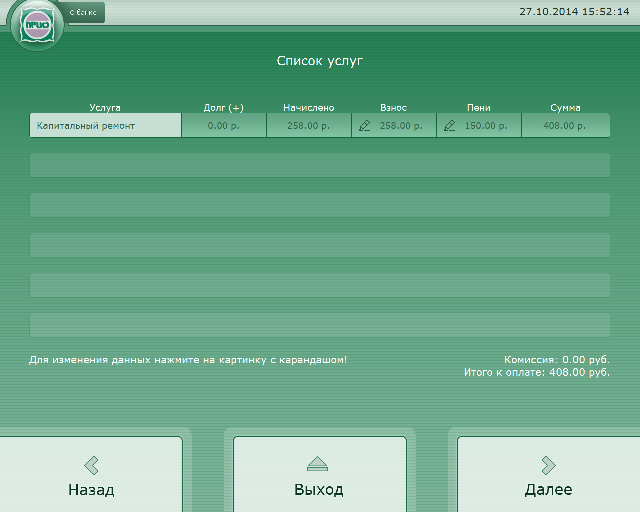Click the Долг value 0.00 р.

pyautogui.click(x=224, y=126)
